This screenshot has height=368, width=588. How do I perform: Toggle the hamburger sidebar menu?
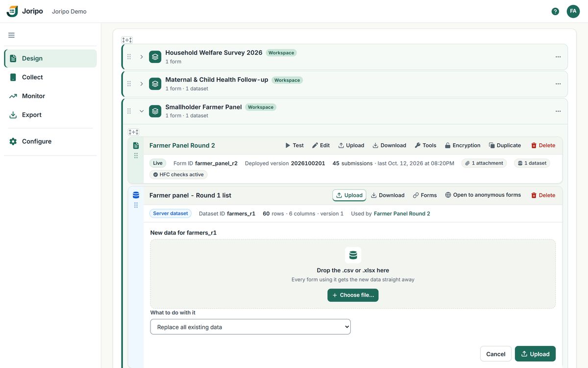tap(11, 35)
